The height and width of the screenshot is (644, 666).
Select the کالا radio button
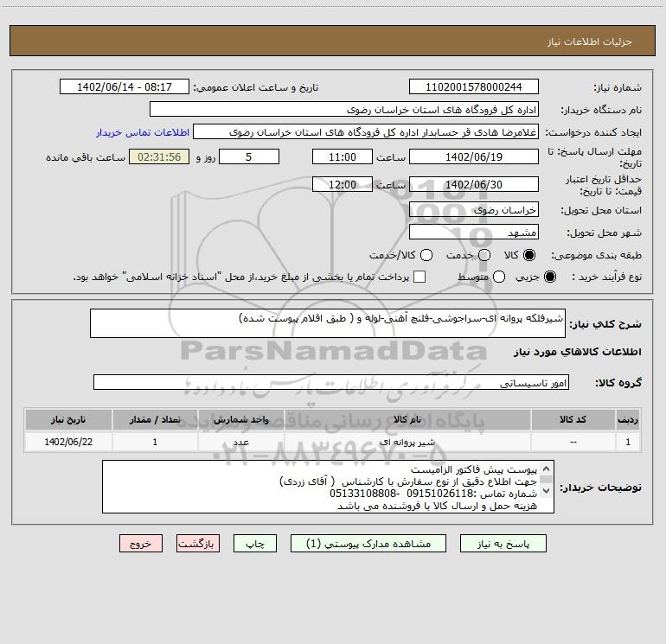pyautogui.click(x=529, y=255)
